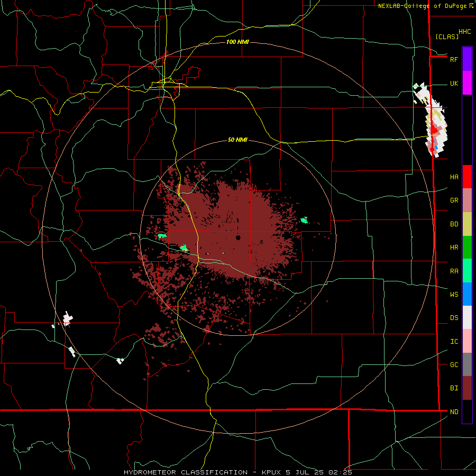476x476 pixels.
Task: Click the IC light-pink legend swatch
Action: (x=467, y=341)
